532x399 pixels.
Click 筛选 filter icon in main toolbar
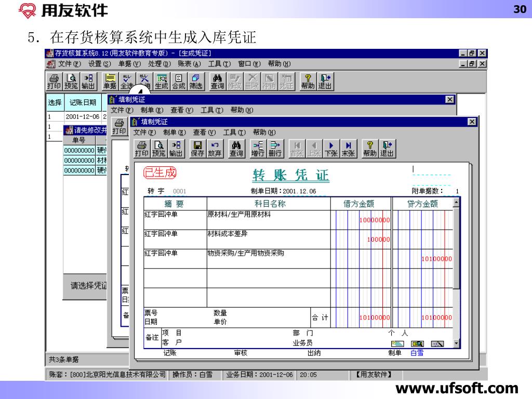click(196, 82)
